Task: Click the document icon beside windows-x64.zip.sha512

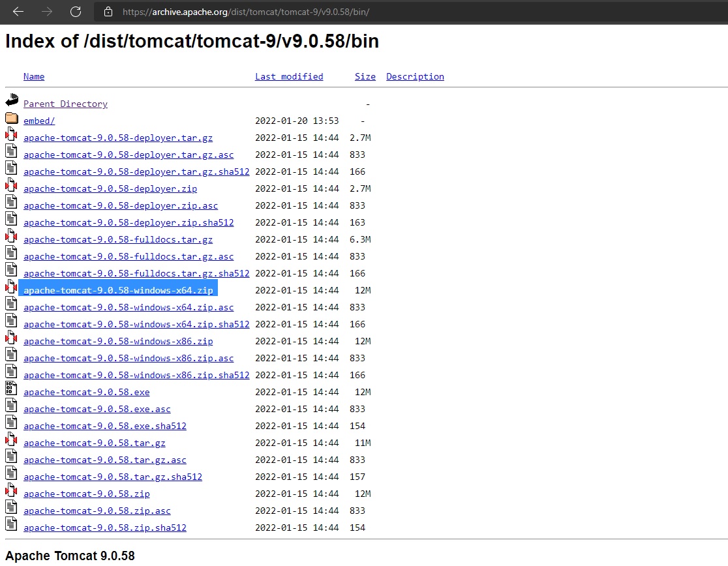Action: [12, 321]
